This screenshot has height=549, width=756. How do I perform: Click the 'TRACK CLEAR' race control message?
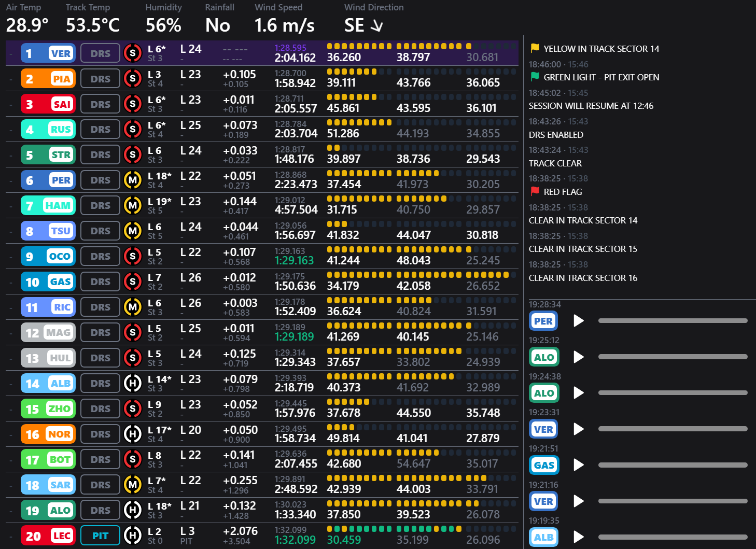click(x=555, y=163)
